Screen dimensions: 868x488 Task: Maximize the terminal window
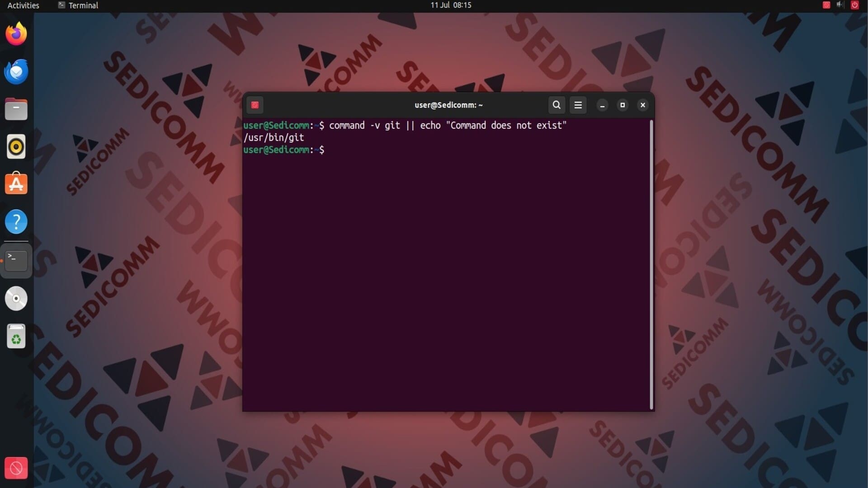click(623, 105)
